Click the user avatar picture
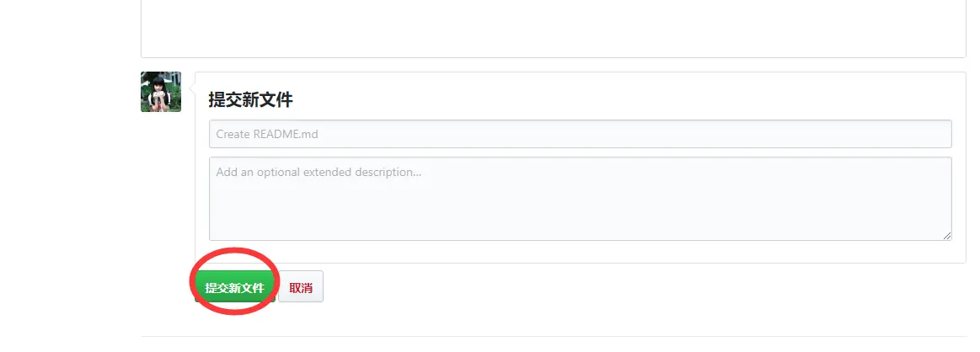This screenshot has width=980, height=352. 161,92
